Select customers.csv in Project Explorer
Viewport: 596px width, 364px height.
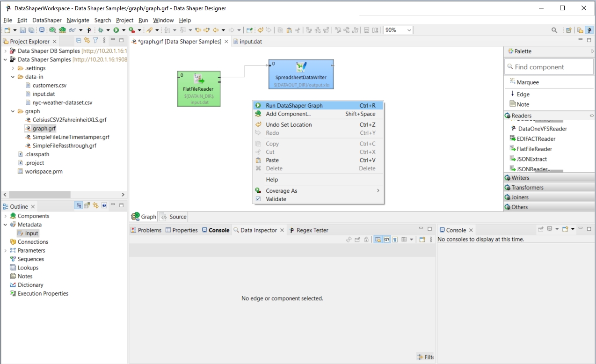point(46,86)
